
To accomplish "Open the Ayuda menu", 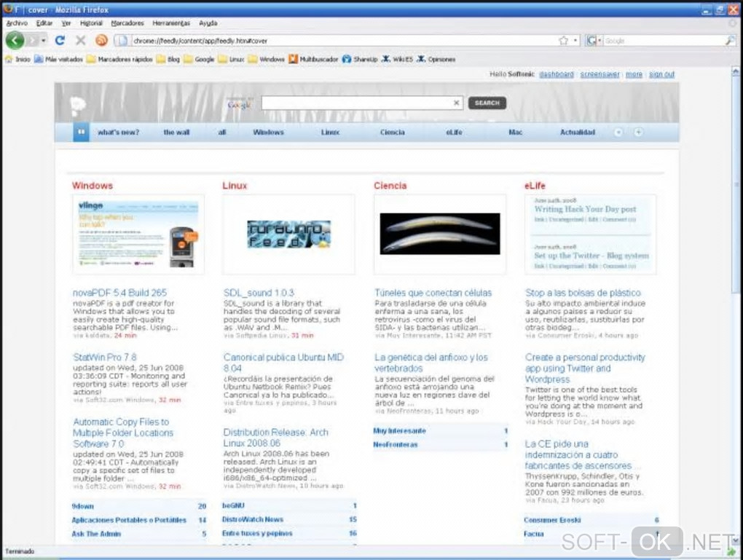I will (x=208, y=23).
